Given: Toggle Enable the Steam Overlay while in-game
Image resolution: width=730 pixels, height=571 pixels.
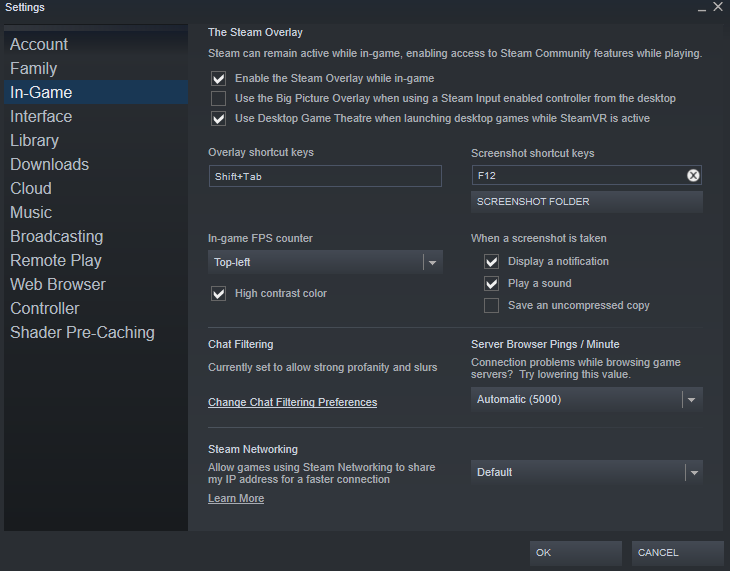Looking at the screenshot, I should (219, 78).
